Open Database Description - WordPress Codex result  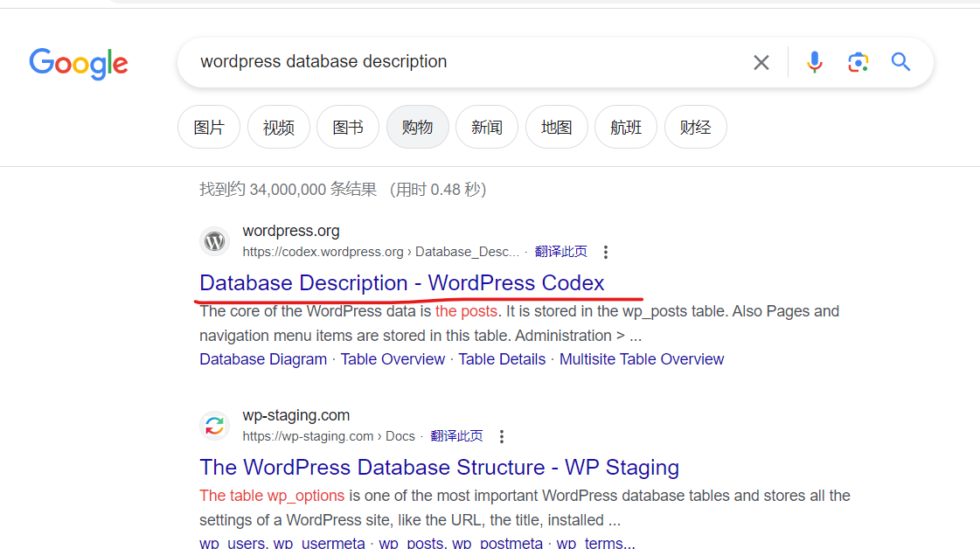(x=402, y=283)
